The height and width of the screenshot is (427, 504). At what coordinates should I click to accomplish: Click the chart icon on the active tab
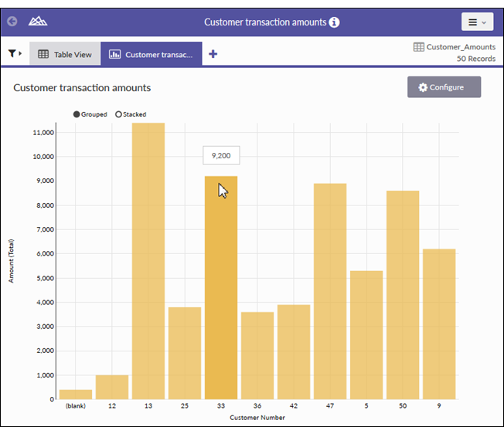tap(114, 55)
